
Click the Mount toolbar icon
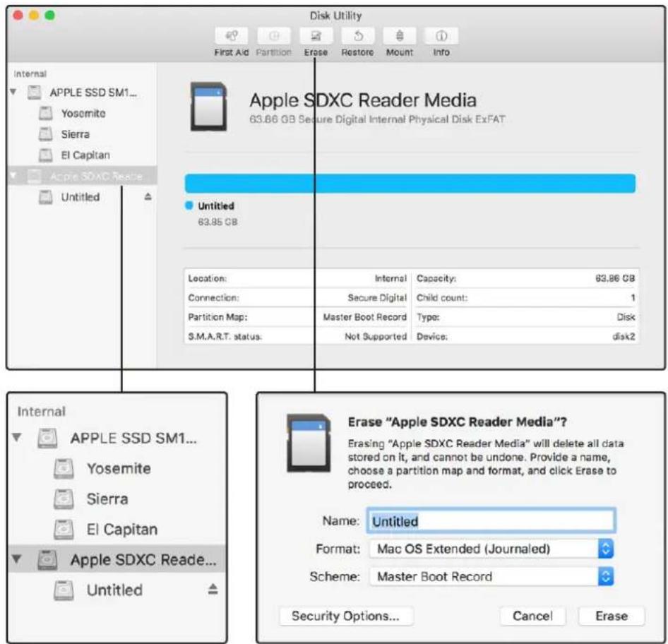tap(400, 36)
